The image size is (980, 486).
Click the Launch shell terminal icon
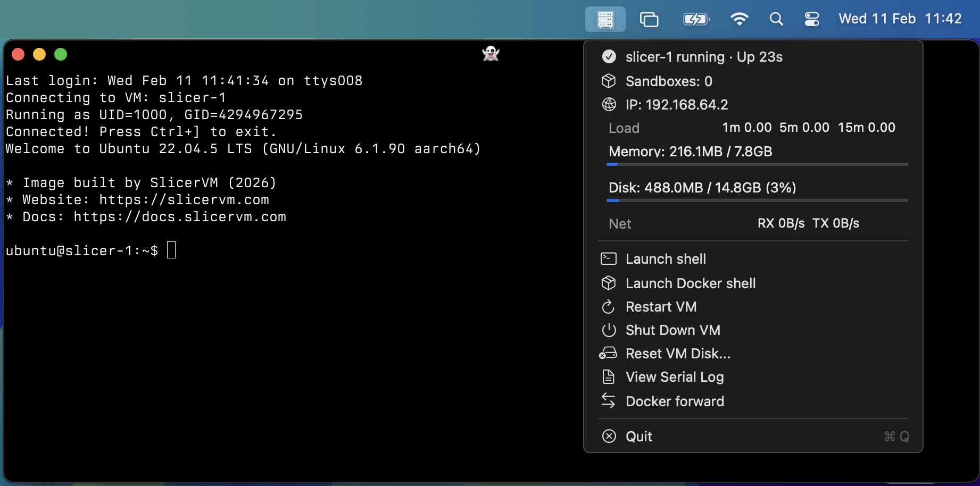tap(609, 258)
